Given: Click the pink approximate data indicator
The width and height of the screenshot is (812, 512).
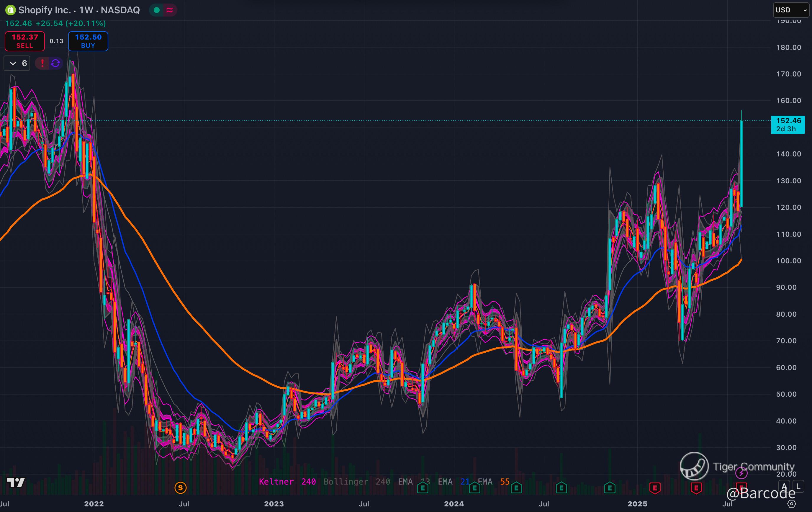Looking at the screenshot, I should [170, 10].
